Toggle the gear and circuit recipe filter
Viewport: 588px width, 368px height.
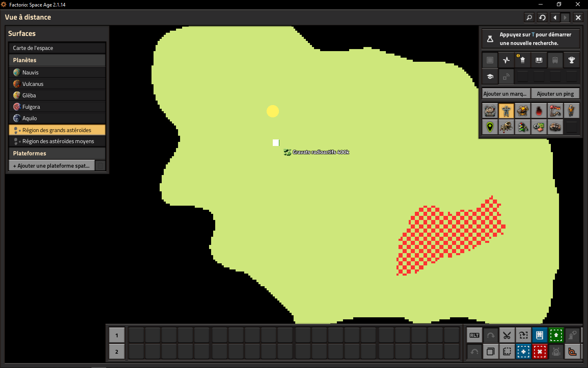point(539,127)
